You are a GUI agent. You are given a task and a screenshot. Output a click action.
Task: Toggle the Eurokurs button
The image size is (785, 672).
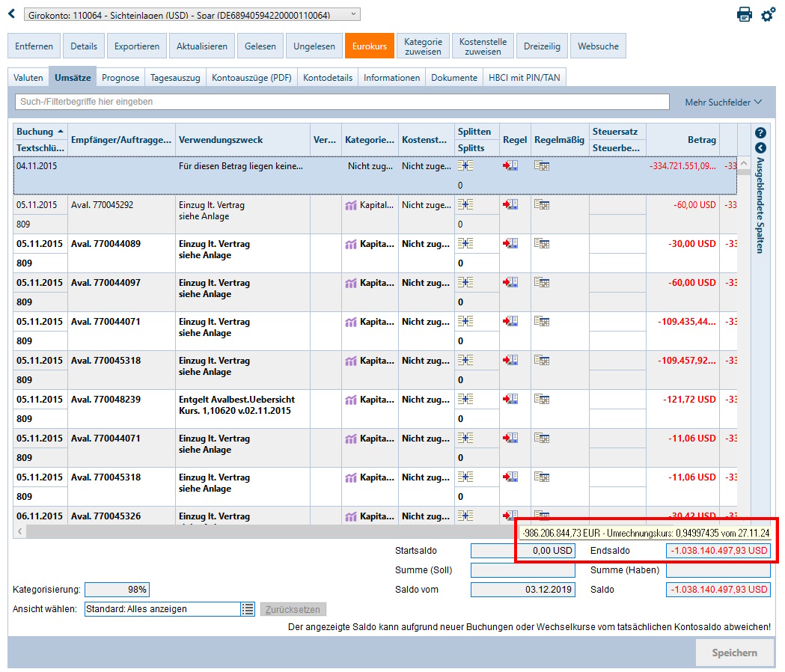pyautogui.click(x=370, y=46)
